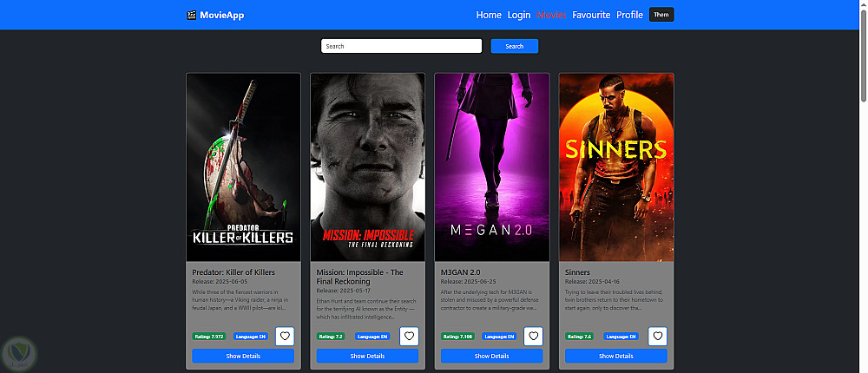868x373 pixels.
Task: Click the description starting 'After the underlying tech'
Action: coord(489,300)
